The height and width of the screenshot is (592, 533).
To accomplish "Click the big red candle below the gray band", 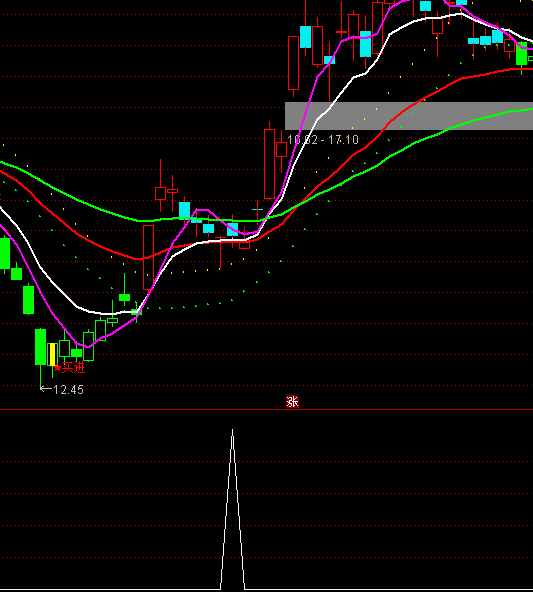I will [270, 164].
